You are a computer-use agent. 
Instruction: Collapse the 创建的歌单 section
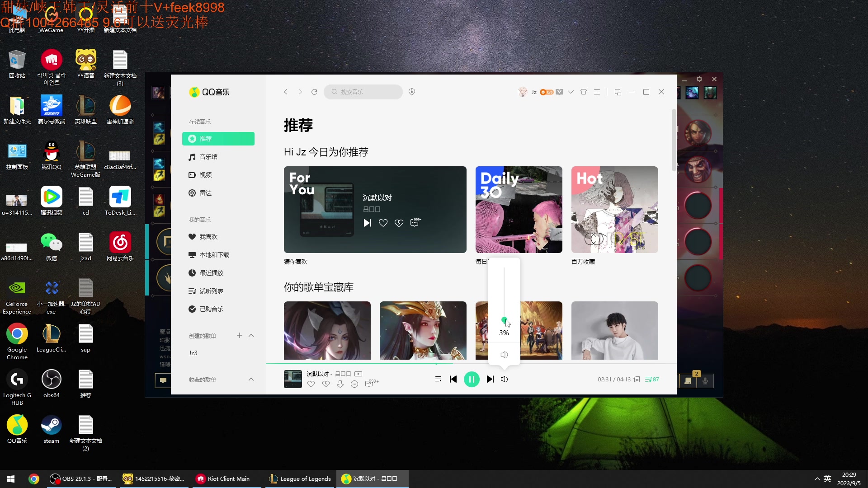(251, 335)
